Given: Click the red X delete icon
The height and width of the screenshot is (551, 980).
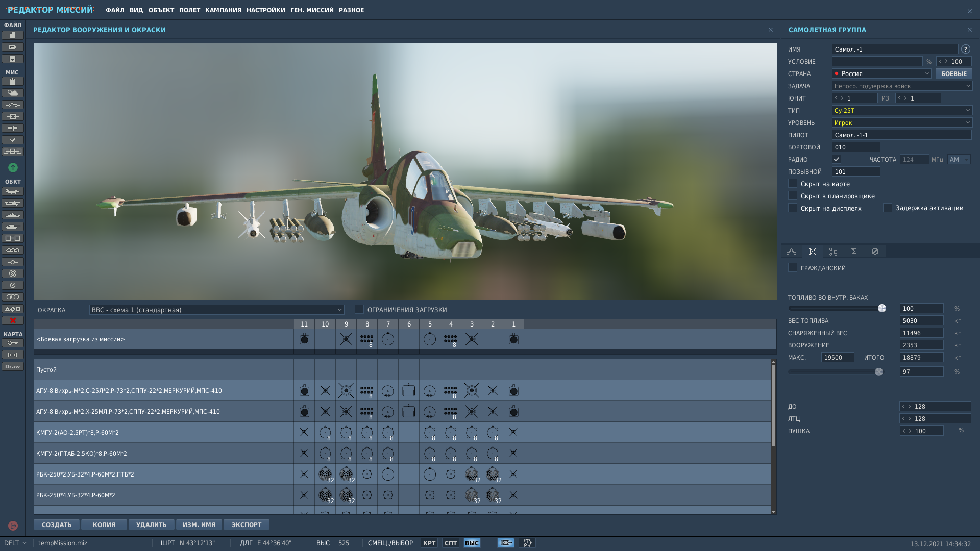Looking at the screenshot, I should 13,320.
